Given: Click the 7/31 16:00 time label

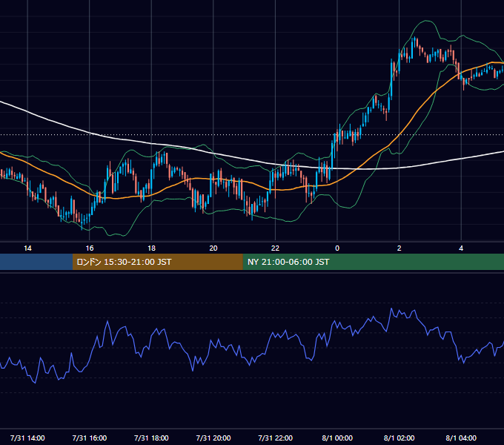Looking at the screenshot, I should tap(90, 438).
